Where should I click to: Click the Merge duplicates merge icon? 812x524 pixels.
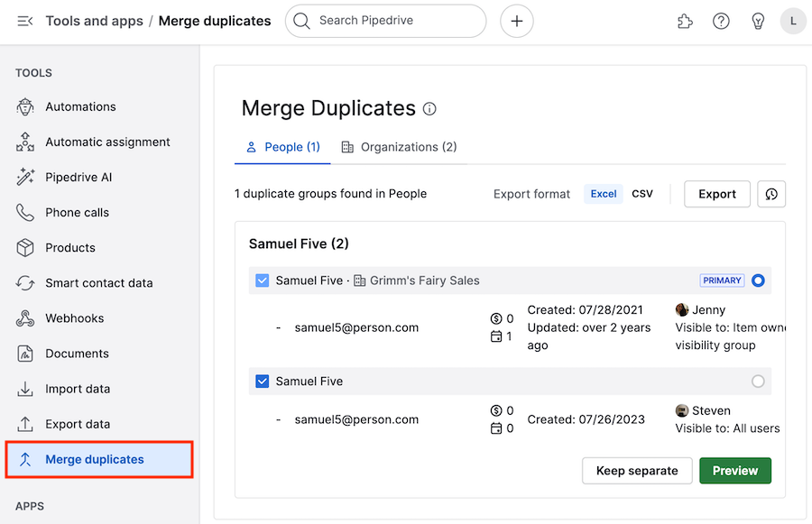[x=25, y=459]
